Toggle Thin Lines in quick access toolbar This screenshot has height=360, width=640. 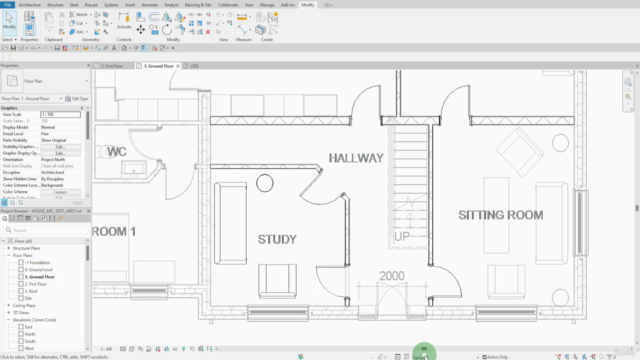tap(144, 48)
